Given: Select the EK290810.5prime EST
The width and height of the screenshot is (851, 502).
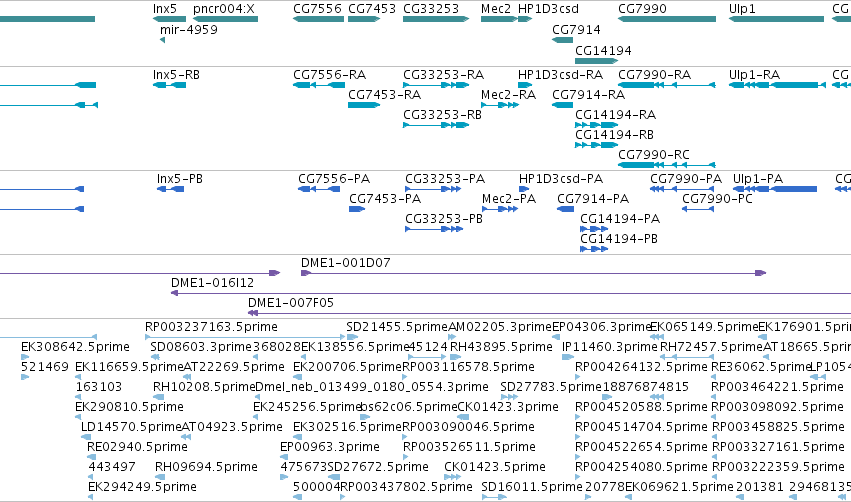Looking at the screenshot, I should click(x=78, y=417).
